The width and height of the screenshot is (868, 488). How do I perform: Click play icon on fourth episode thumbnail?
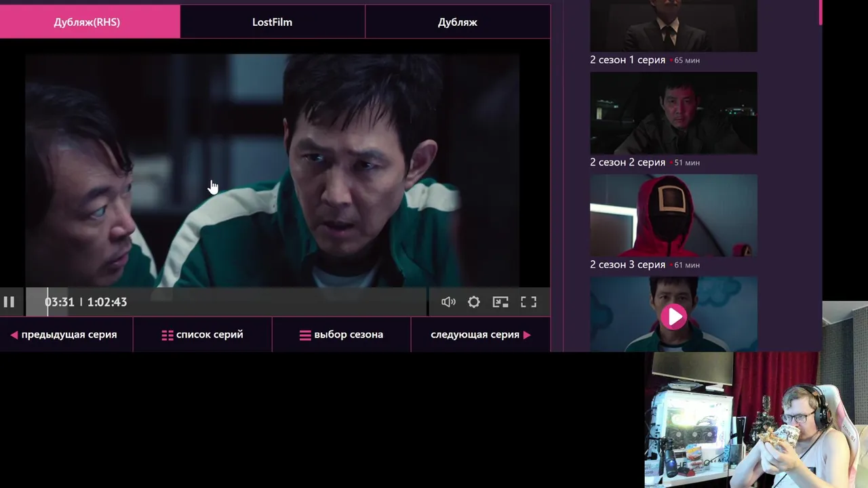[673, 317]
